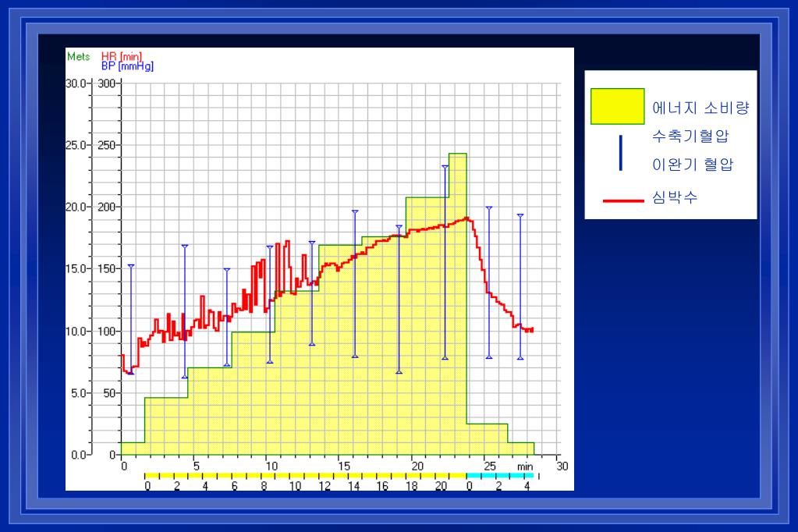Click the '10.0' Mets axis value
The image size is (798, 532).
pos(76,331)
